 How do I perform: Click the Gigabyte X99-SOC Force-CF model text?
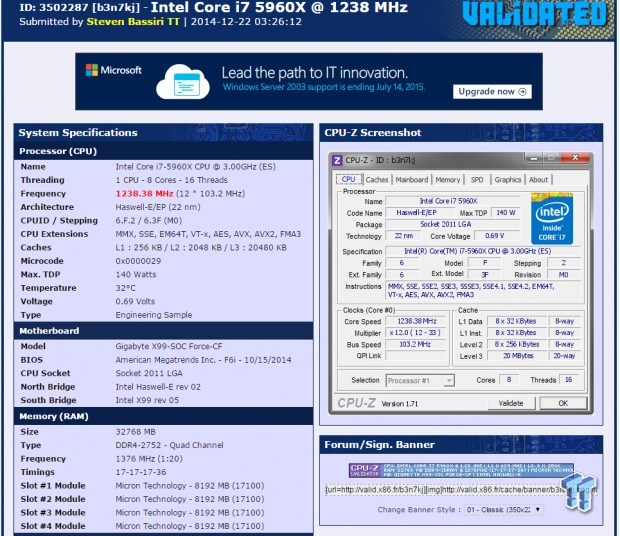tap(169, 346)
